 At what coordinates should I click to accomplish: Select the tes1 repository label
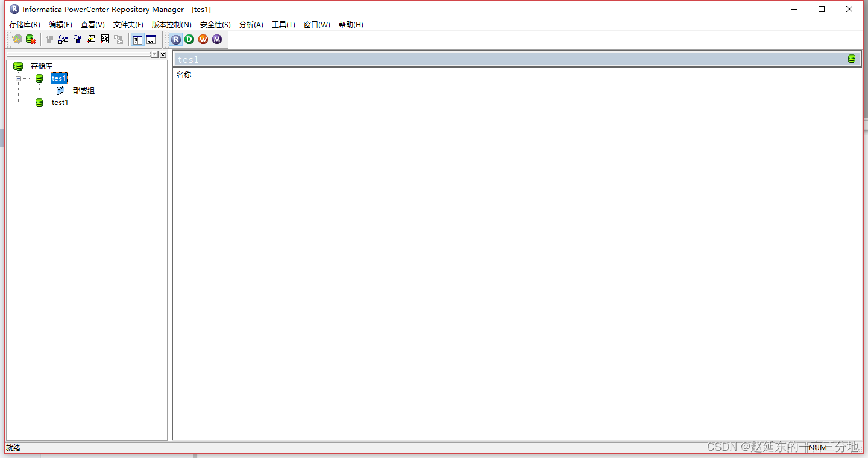click(59, 78)
